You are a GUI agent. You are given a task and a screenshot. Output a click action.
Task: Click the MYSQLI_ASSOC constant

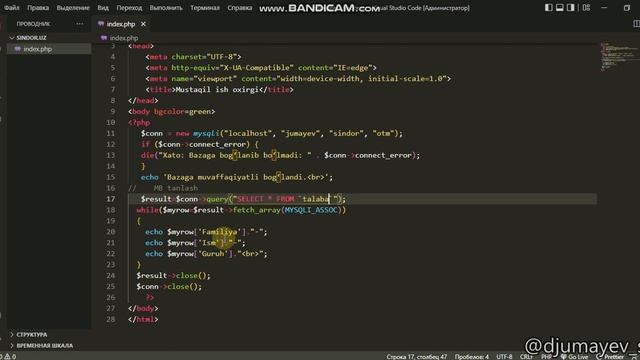(x=311, y=210)
